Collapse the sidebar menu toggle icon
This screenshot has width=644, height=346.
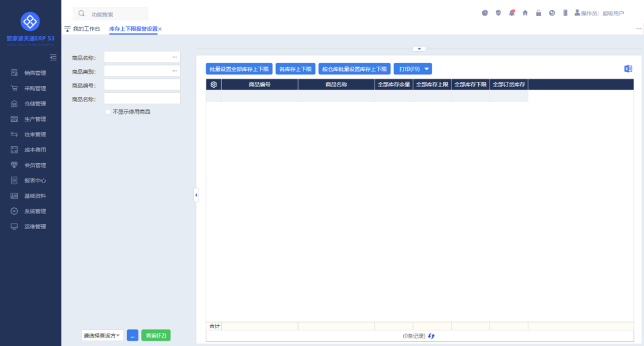[x=53, y=57]
